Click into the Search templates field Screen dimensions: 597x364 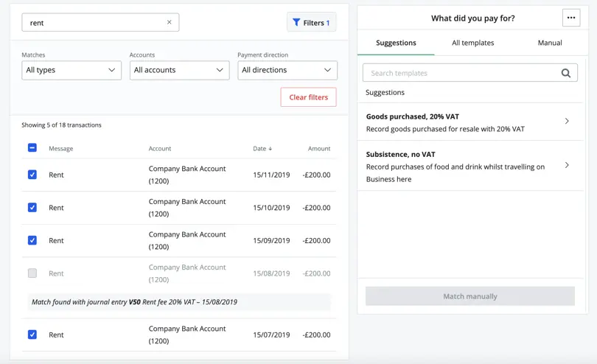469,73
